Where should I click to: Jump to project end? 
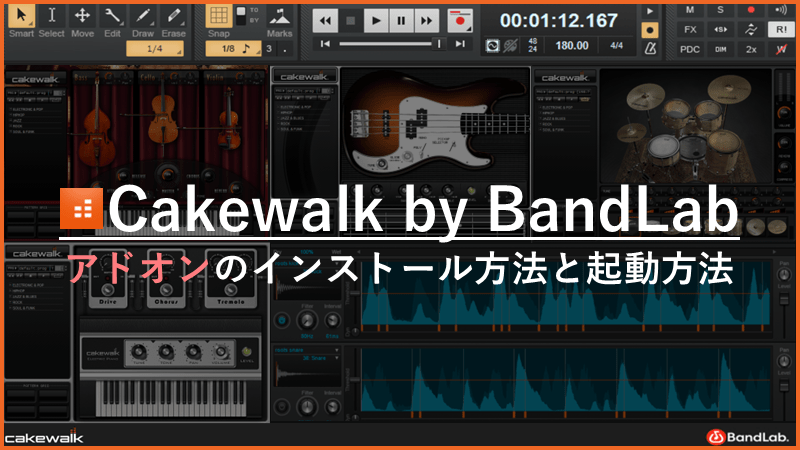pyautogui.click(x=460, y=44)
